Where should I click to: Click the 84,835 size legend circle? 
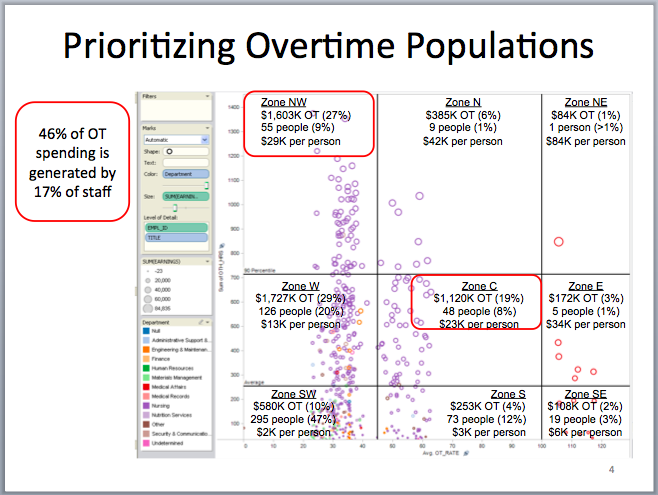(x=148, y=308)
